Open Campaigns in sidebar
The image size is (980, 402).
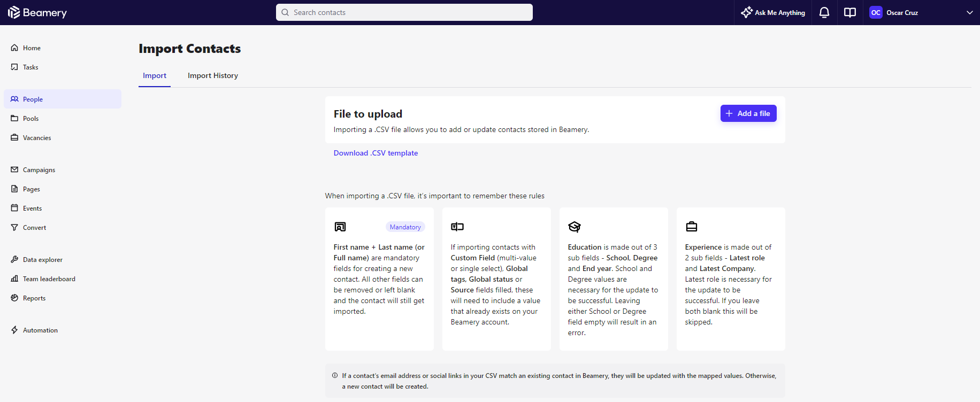[63, 169]
